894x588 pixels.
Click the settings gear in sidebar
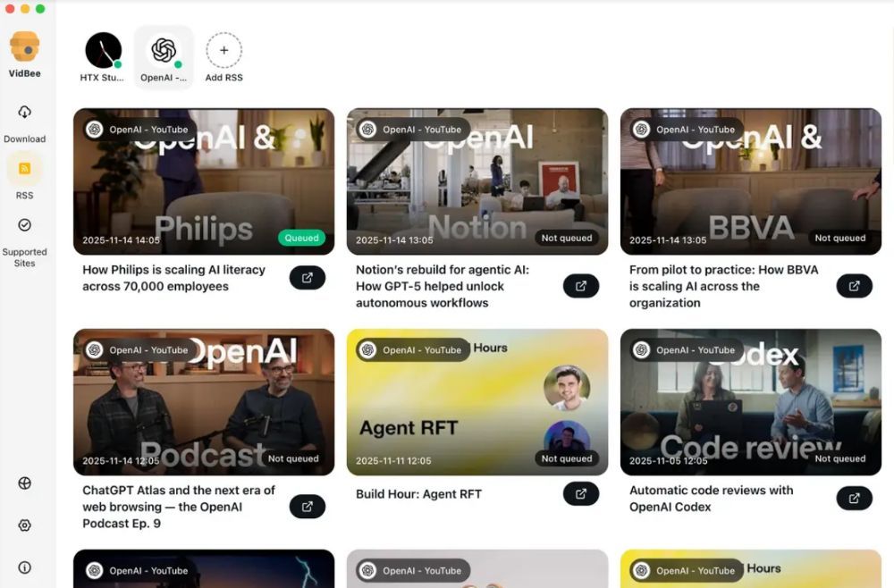(x=24, y=525)
